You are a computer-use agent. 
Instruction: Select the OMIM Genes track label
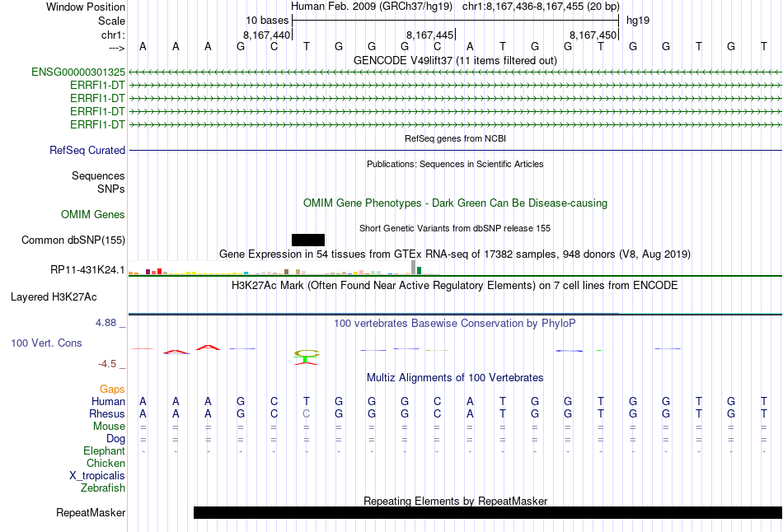click(x=93, y=215)
